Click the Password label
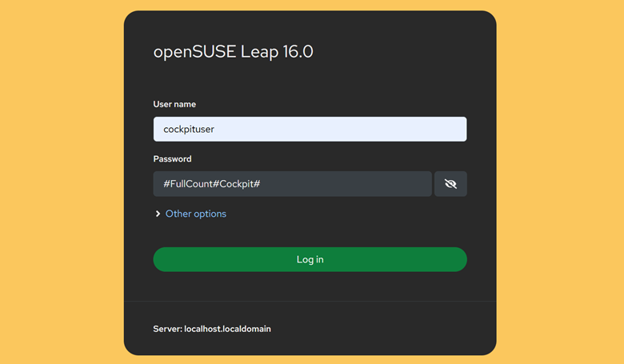 point(172,158)
